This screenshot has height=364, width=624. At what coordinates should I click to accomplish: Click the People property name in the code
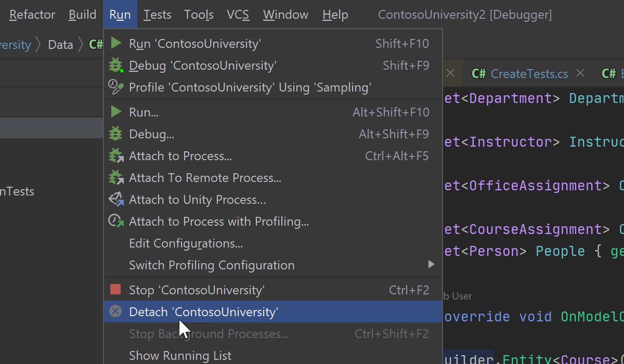[x=561, y=251]
